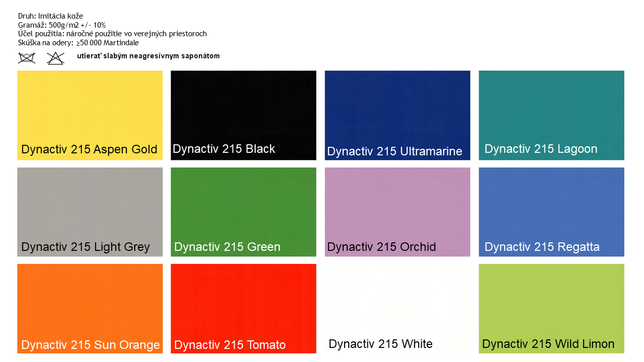Click the 'Dynactiv 215 Sun Orange' label

pos(91,345)
